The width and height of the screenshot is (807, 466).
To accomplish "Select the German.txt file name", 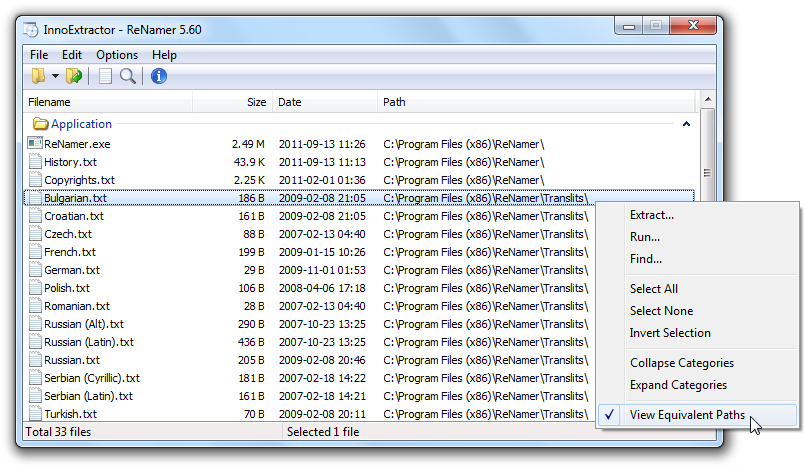I will [72, 270].
